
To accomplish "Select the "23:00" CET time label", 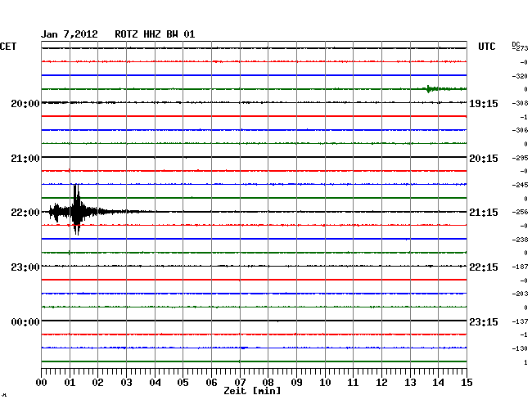I will [25, 267].
